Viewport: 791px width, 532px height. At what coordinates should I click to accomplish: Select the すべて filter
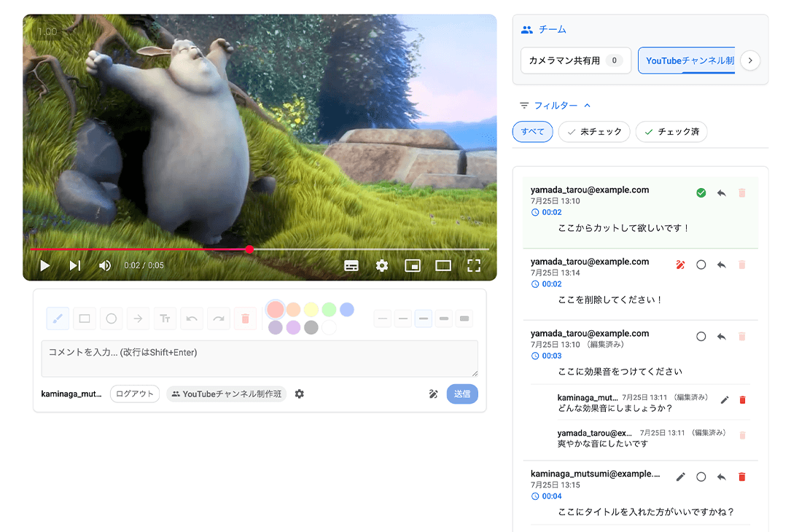pyautogui.click(x=533, y=132)
